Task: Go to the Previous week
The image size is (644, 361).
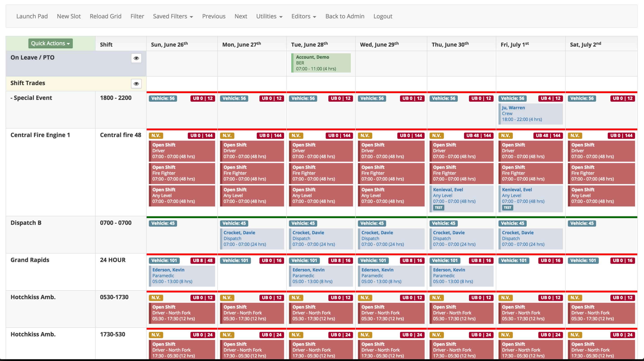Action: (x=214, y=16)
